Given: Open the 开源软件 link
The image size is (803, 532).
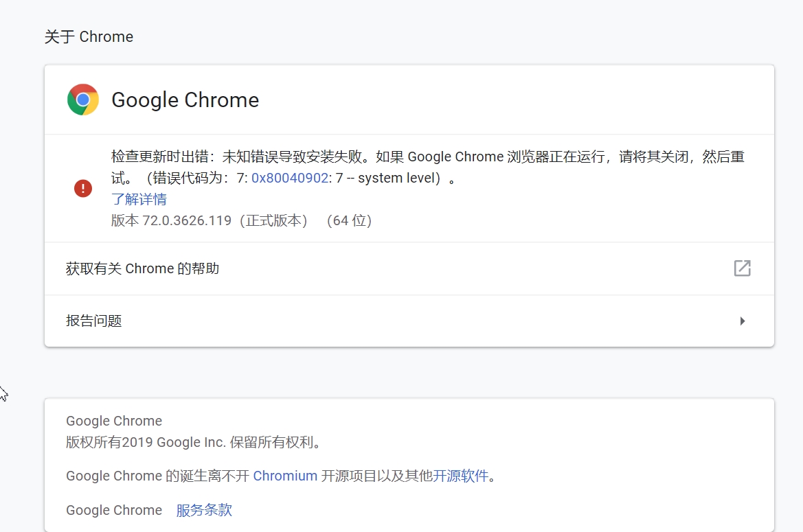Looking at the screenshot, I should (460, 476).
